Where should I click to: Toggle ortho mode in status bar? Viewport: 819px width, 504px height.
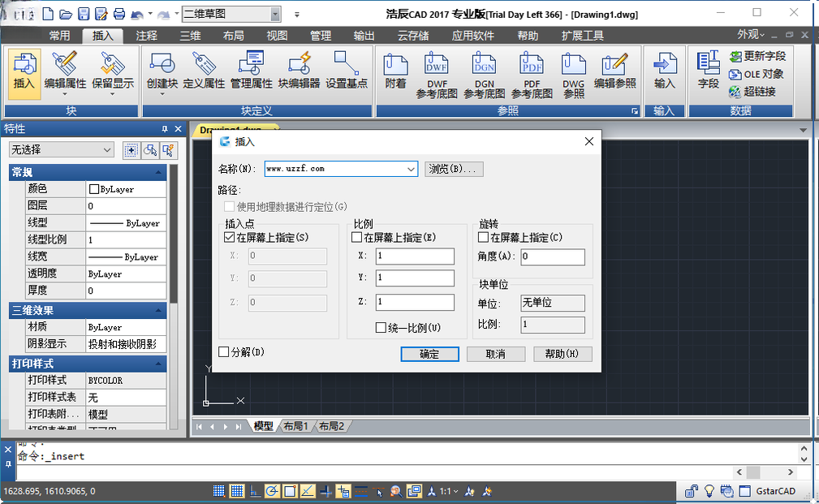(x=254, y=491)
